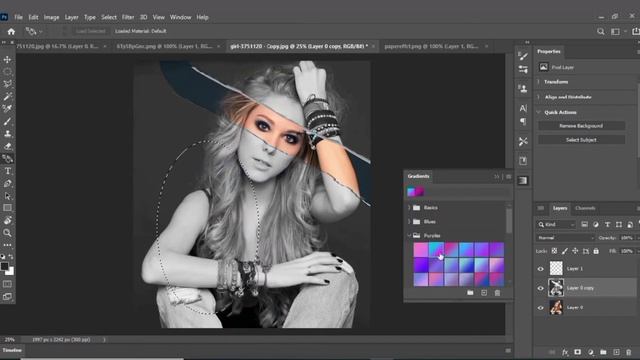Toggle type layer filter icon
Screen dimensions: 640x360
(607, 224)
